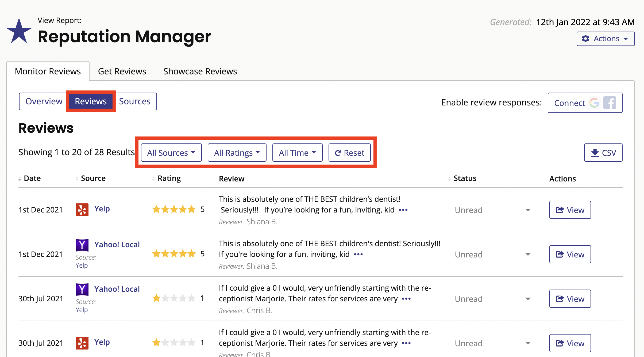Reset the review filters
Screen dimensions: 644x357
350,153
